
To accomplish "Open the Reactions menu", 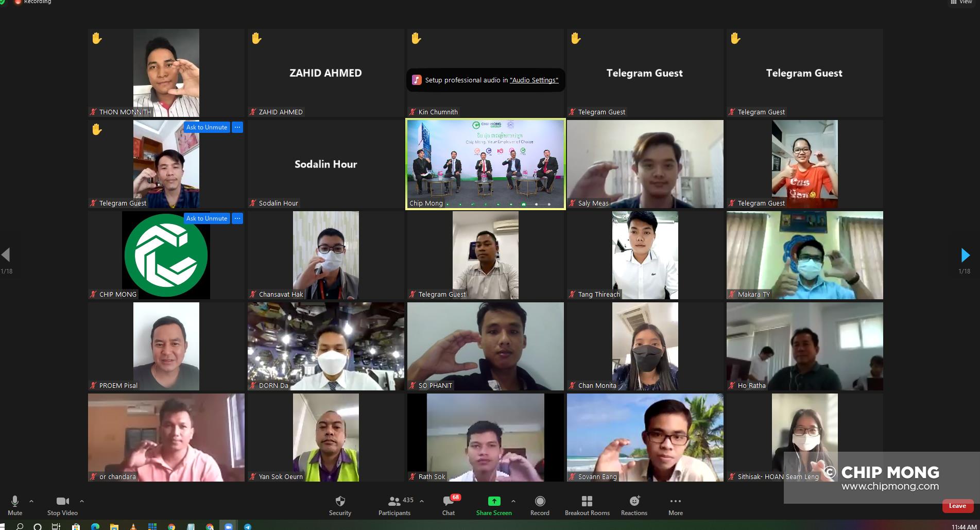I will (x=634, y=505).
